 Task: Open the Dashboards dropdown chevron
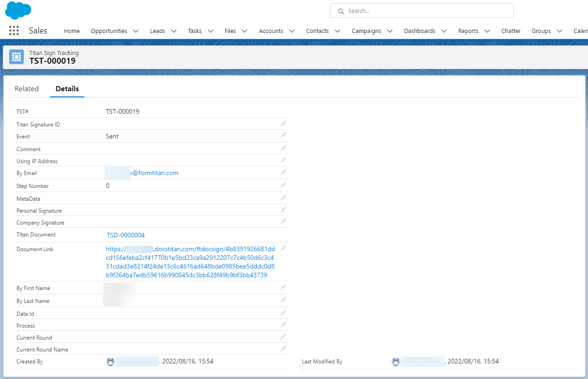click(444, 31)
